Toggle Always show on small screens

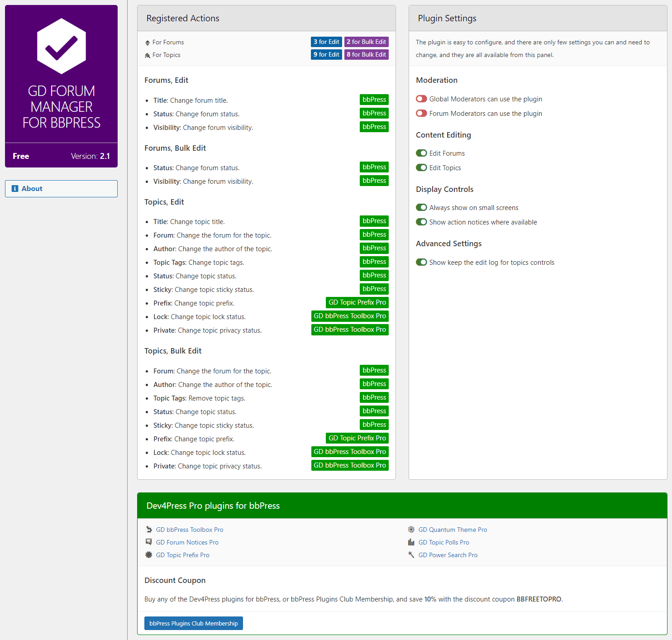coord(421,207)
